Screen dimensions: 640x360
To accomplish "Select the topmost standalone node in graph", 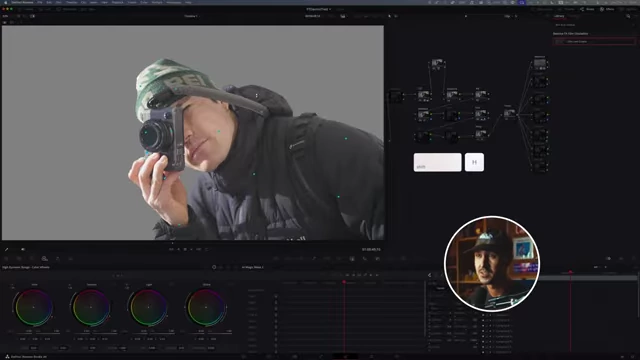I will coord(437,64).
